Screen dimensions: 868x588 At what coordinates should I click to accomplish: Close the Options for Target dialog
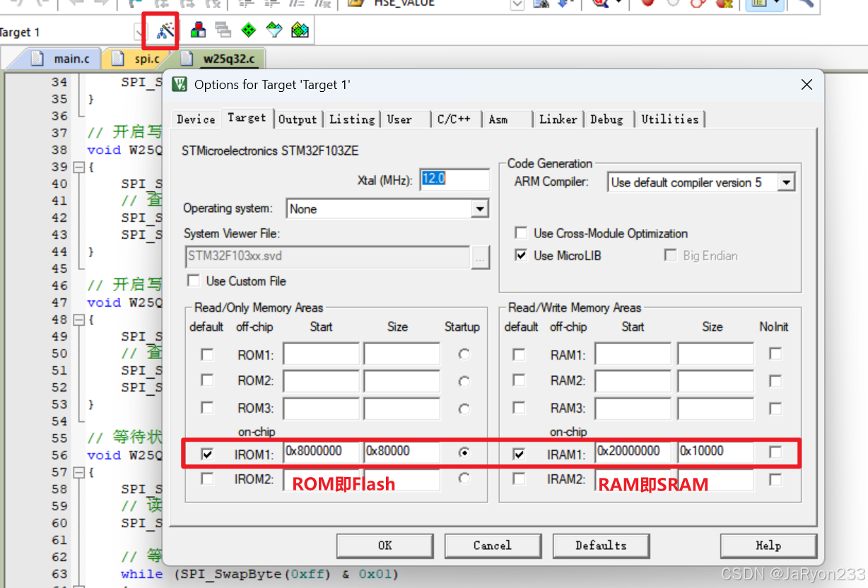tap(807, 85)
